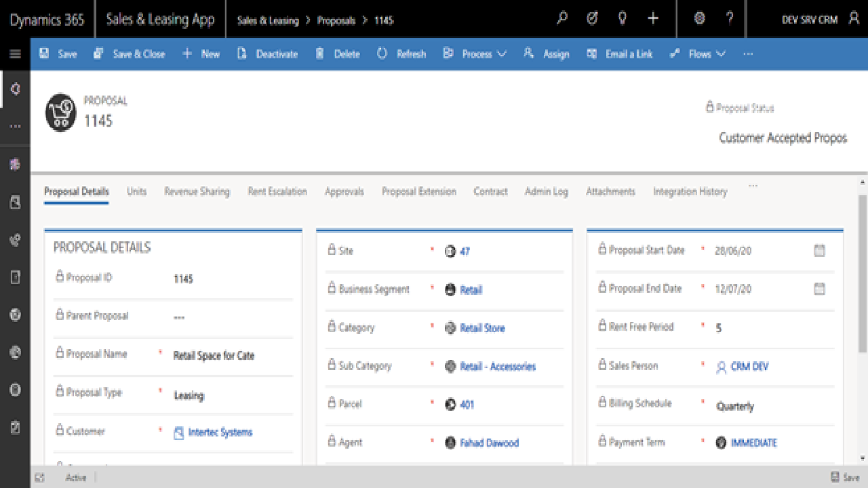The height and width of the screenshot is (488, 868).
Task: Click the Rent Free Period value 5
Action: [719, 328]
